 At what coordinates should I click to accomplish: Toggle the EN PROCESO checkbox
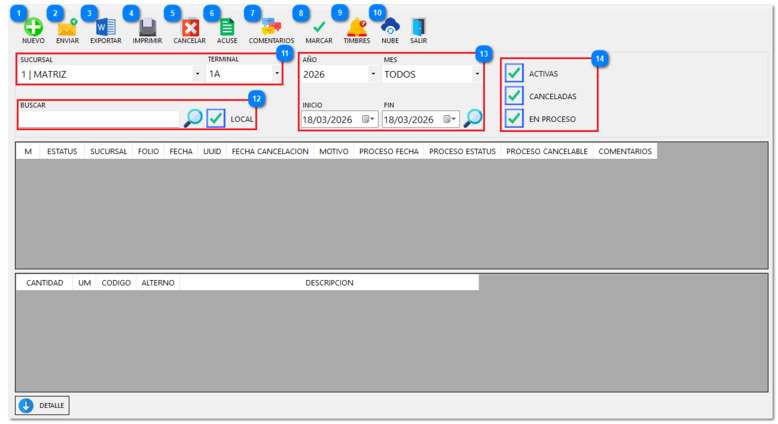click(514, 119)
